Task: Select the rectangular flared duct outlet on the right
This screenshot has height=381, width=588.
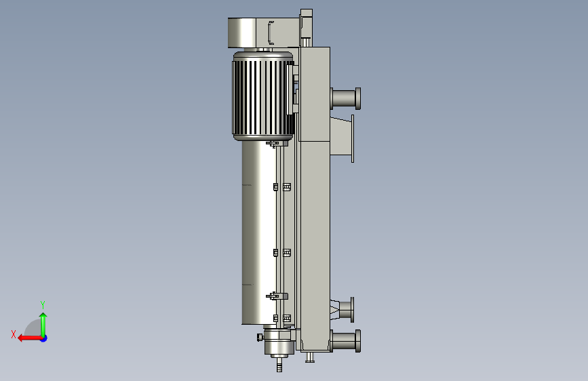Action: point(342,139)
